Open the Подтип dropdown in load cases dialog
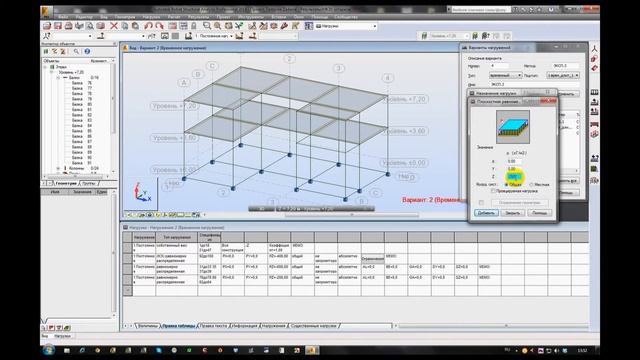Image resolution: width=640 pixels, height=360 pixels. [x=576, y=76]
